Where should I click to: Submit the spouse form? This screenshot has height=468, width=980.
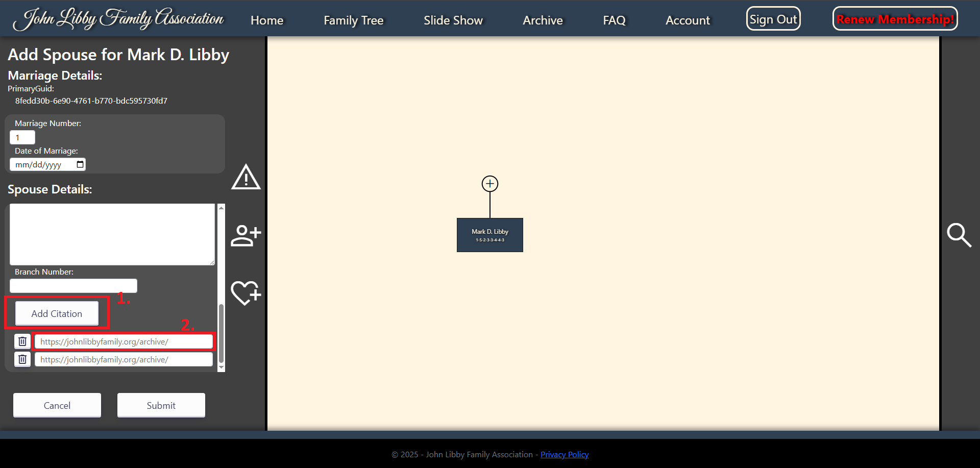pos(161,405)
